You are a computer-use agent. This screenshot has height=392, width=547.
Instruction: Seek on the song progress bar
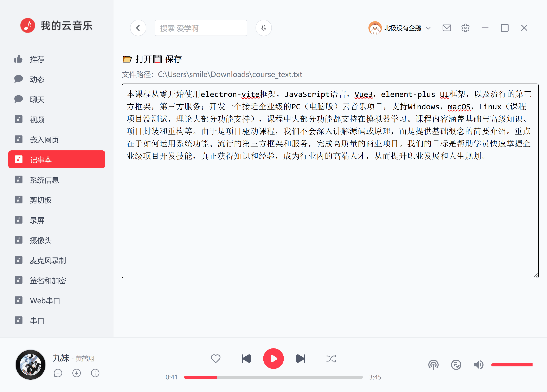(x=273, y=377)
